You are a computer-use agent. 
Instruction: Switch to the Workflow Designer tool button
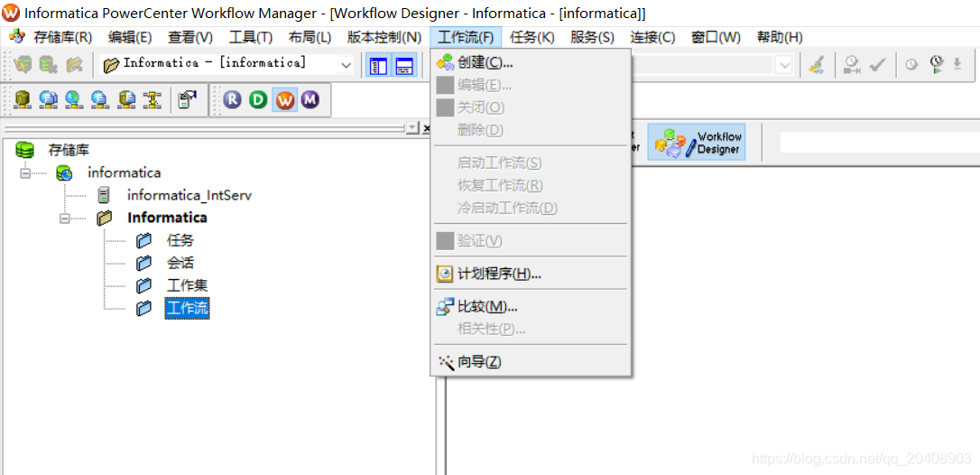point(697,142)
